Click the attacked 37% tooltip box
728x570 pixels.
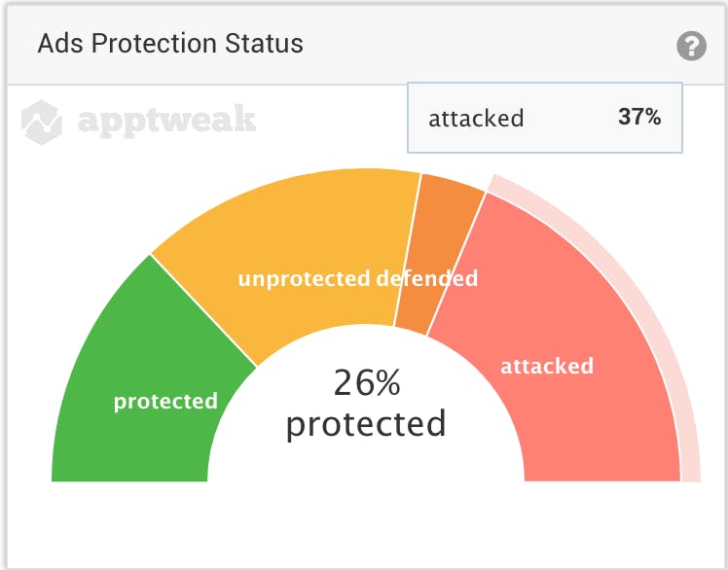point(545,118)
